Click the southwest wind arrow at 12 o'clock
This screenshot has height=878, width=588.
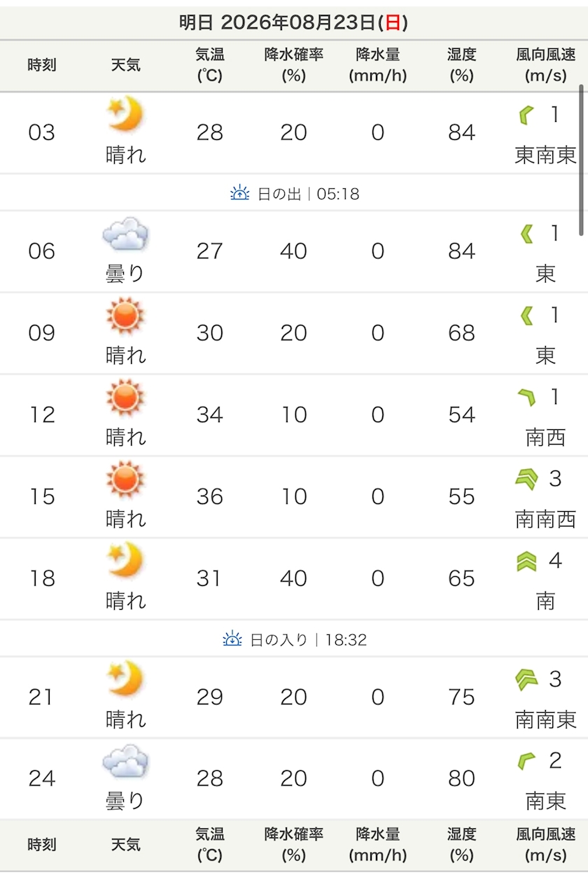(526, 398)
